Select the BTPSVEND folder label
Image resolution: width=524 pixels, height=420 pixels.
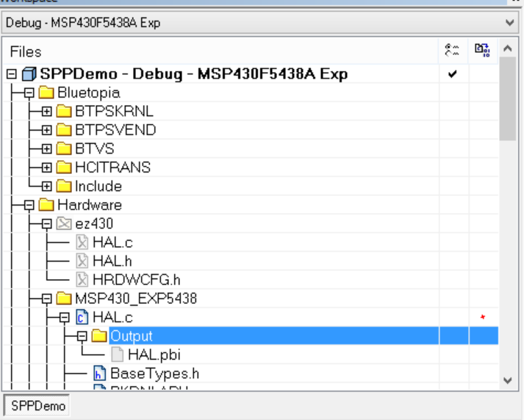(115, 130)
